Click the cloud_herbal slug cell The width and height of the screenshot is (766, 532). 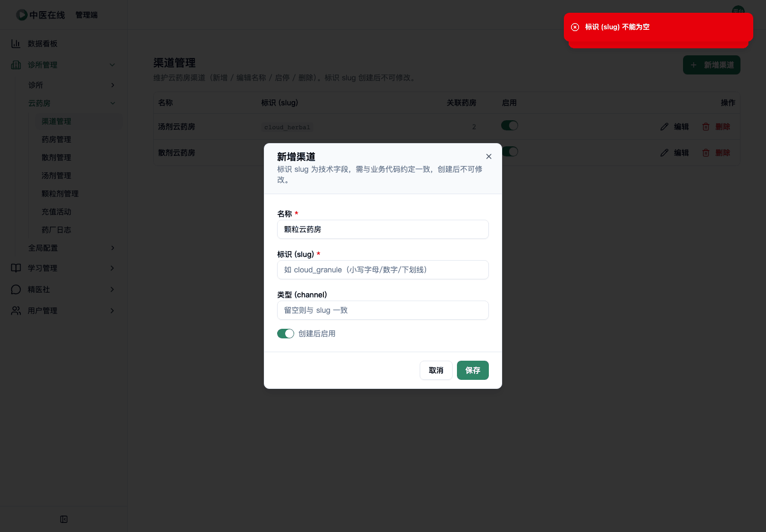[287, 127]
